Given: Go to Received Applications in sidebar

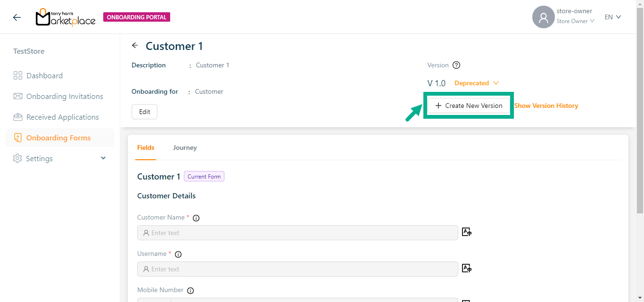Looking at the screenshot, I should pos(62,117).
